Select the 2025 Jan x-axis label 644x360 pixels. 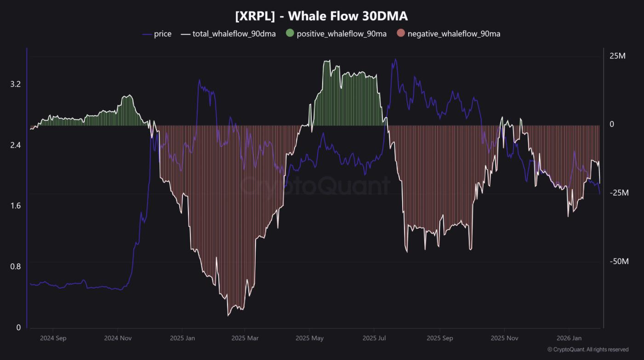click(182, 338)
